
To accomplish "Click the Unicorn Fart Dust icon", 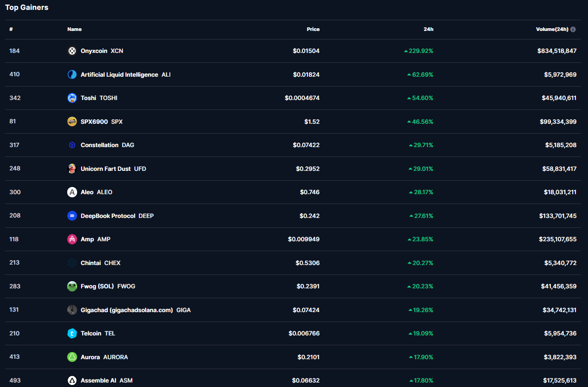I will 72,169.
